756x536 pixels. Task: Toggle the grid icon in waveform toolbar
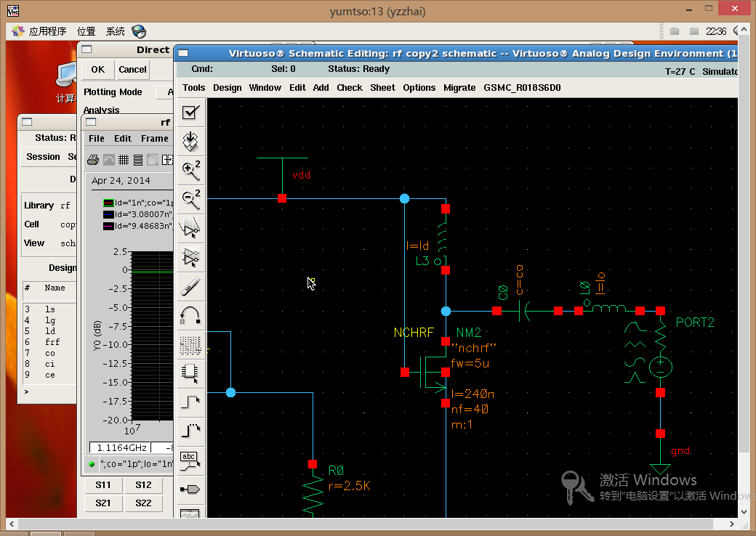124,160
